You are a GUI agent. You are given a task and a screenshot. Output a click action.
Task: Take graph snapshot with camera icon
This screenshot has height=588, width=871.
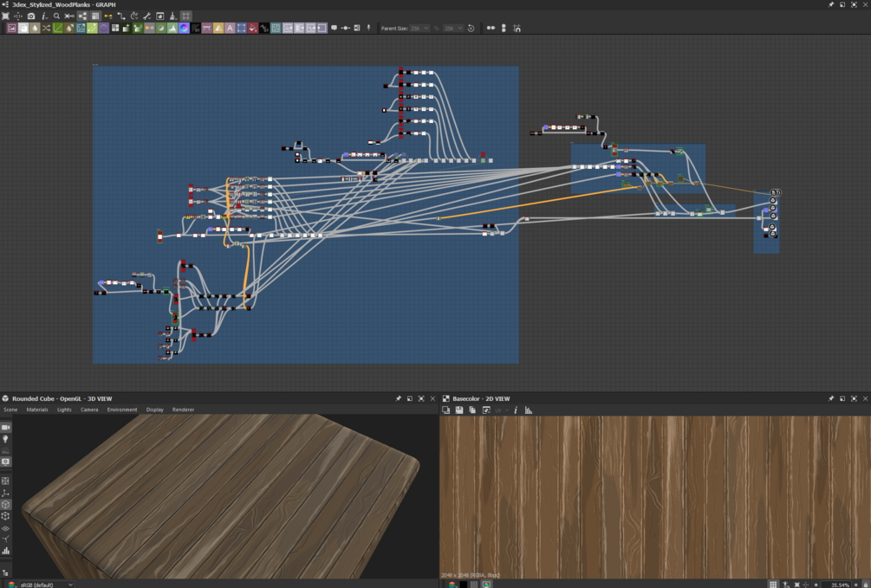[x=31, y=16]
